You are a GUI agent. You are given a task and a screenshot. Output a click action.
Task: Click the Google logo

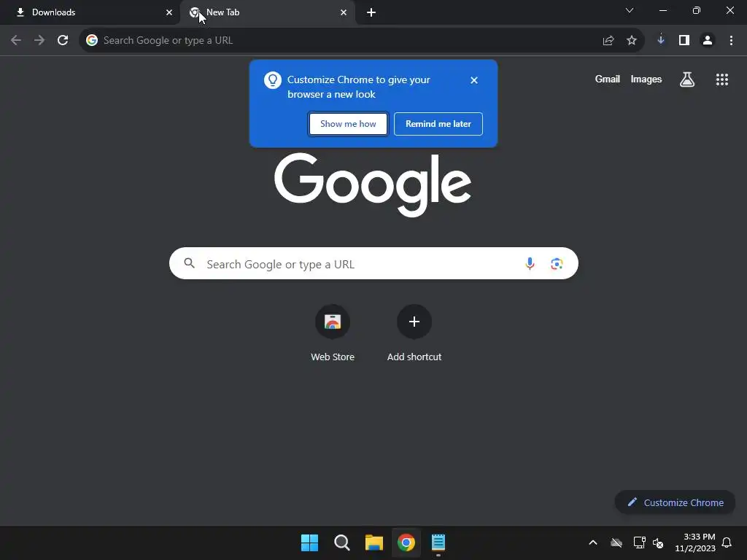click(373, 184)
